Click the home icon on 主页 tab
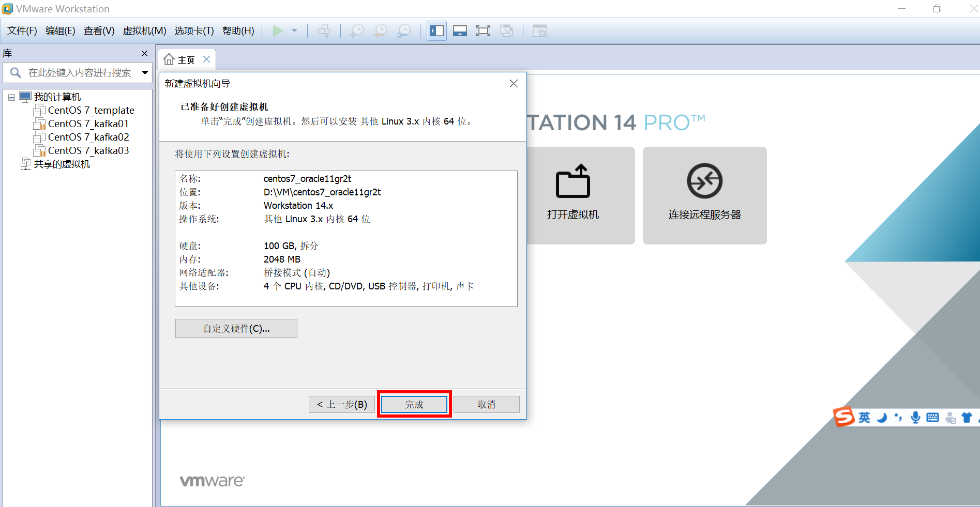Image resolution: width=980 pixels, height=507 pixels. (169, 60)
